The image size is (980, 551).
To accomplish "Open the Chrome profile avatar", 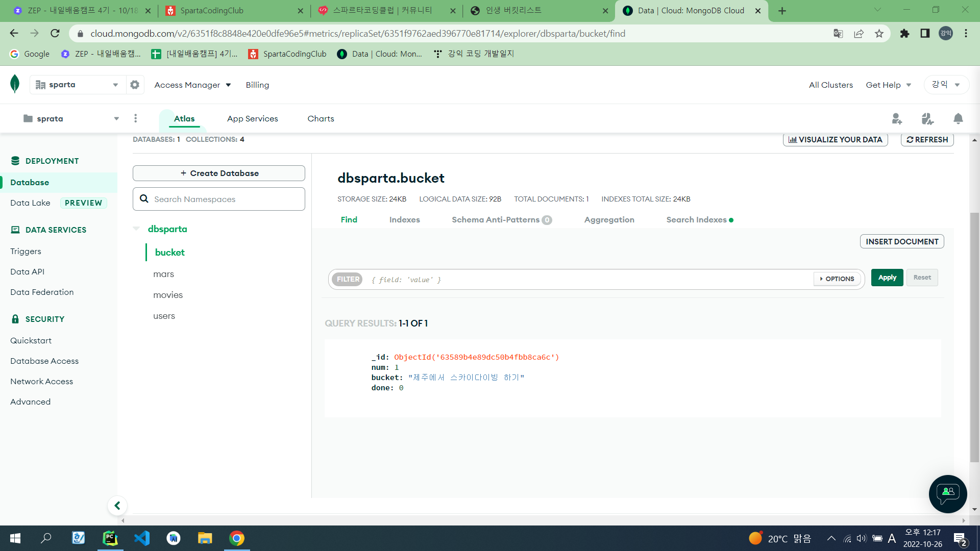I will tap(946, 34).
